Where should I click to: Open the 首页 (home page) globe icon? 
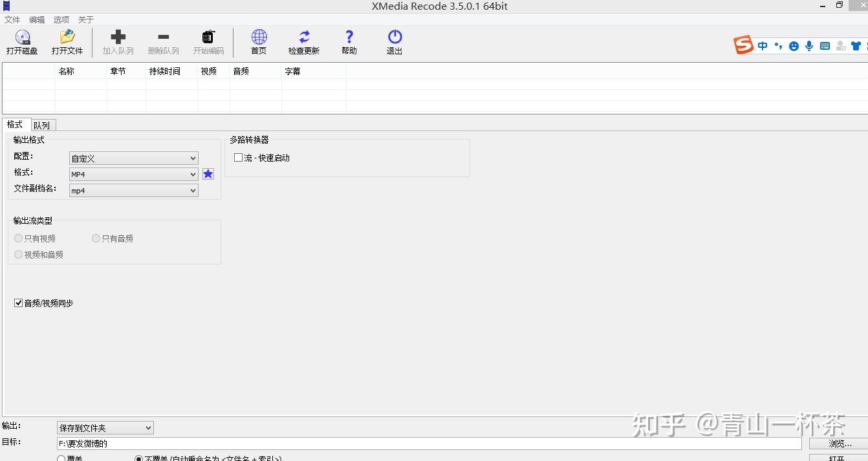click(x=259, y=37)
